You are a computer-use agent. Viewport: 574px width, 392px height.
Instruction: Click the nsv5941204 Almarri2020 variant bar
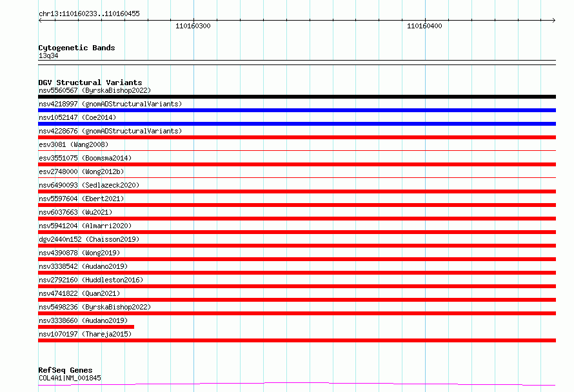click(x=297, y=232)
